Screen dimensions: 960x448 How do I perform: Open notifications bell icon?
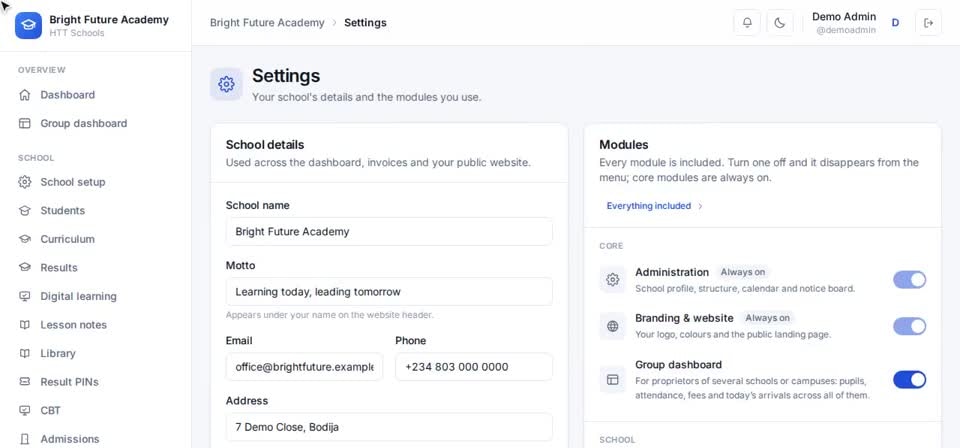747,23
